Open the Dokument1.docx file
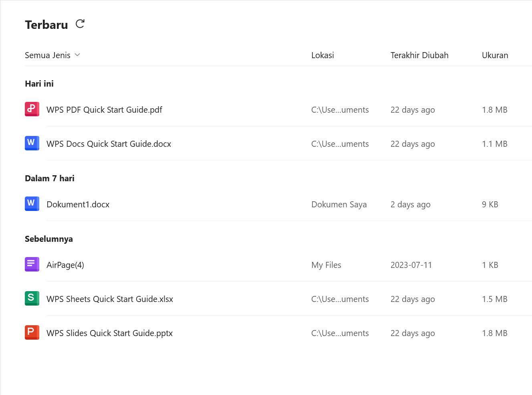 pos(78,205)
